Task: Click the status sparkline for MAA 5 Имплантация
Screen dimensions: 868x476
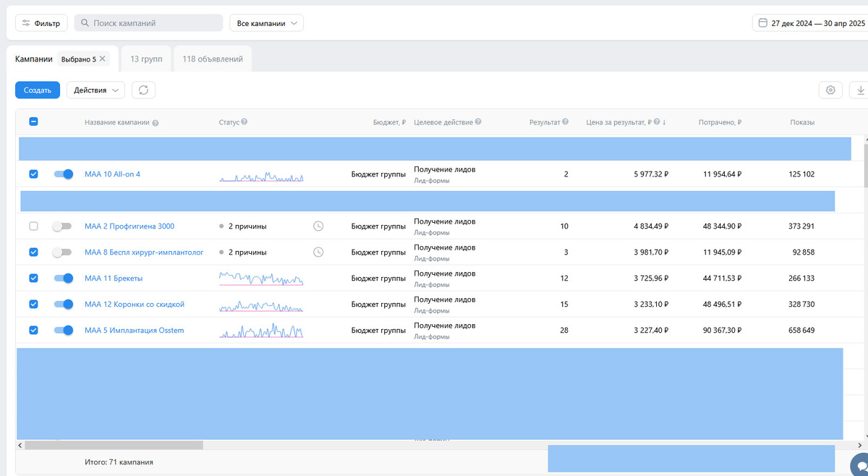Action: click(x=261, y=331)
